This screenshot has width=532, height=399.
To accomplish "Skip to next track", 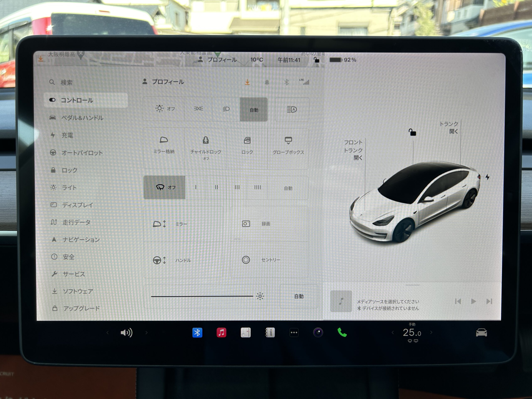I will 489,301.
